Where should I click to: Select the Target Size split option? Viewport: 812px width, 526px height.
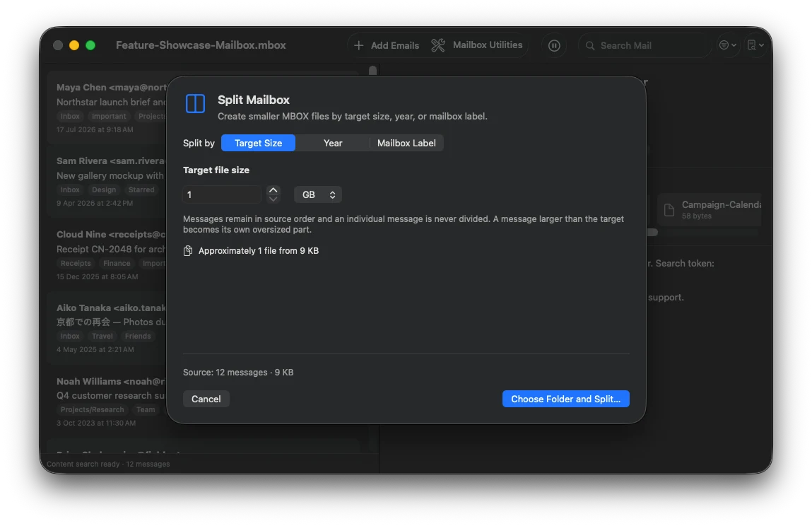point(258,143)
